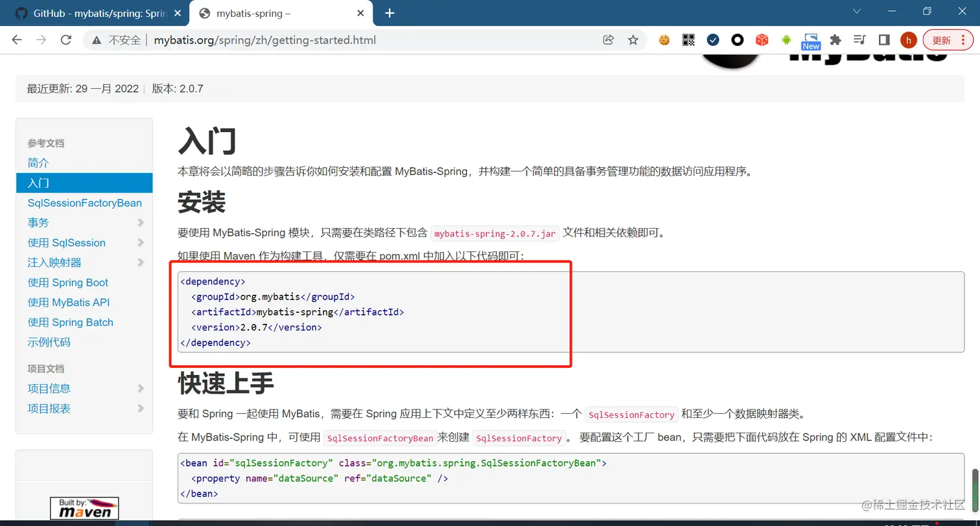This screenshot has width=980, height=526.
Task: Open the blue checkmark extension
Action: 713,40
